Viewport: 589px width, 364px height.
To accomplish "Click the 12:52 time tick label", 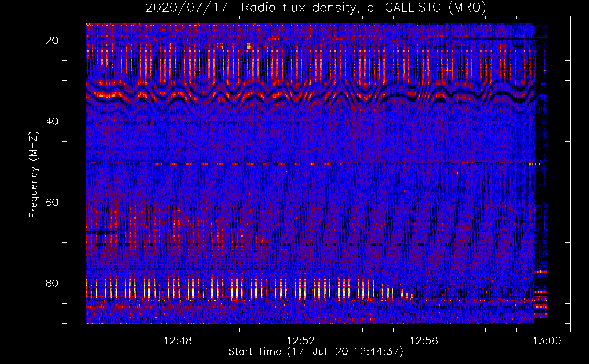I will coord(301,341).
